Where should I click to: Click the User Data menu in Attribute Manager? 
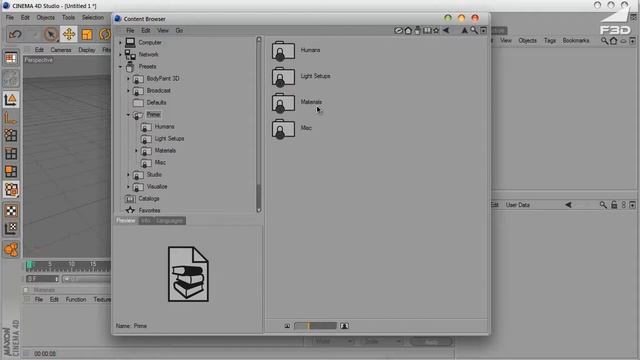(x=518, y=205)
